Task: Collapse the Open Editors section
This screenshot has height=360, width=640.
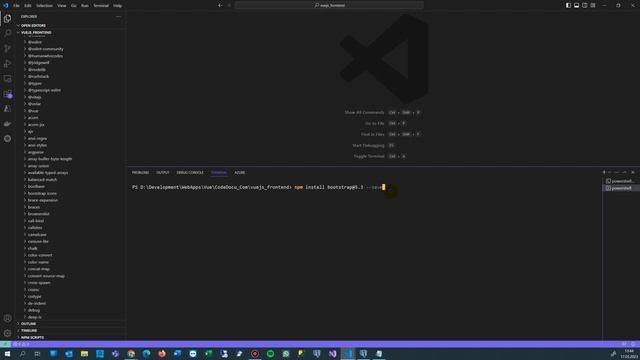Action: 33,25
